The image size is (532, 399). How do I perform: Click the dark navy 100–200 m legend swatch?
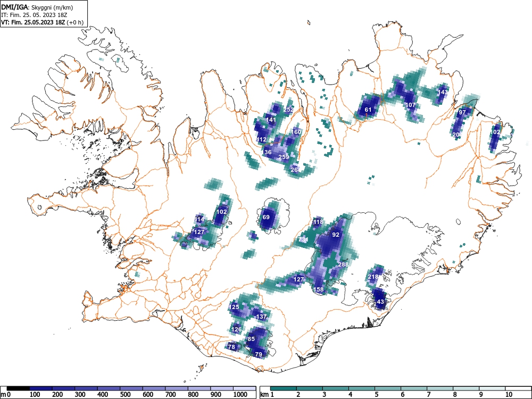(41, 388)
